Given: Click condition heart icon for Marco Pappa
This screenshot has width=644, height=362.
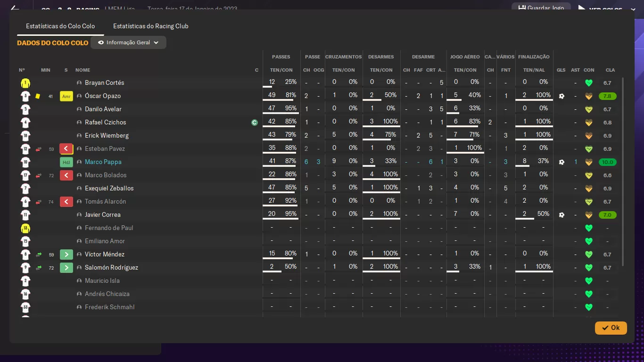Looking at the screenshot, I should click(x=588, y=162).
